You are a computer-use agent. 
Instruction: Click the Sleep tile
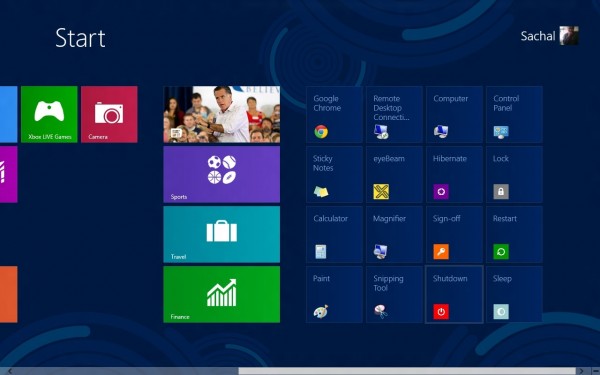point(514,295)
